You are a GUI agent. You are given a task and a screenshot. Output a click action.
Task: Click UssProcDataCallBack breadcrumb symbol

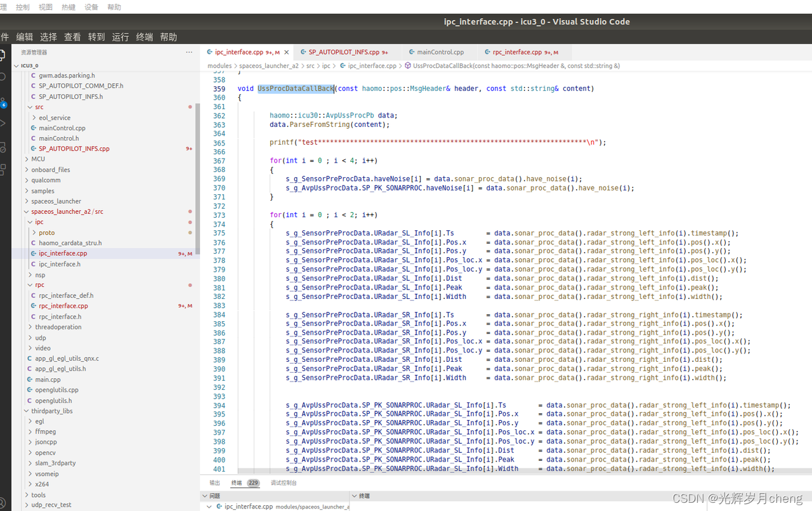coord(511,66)
